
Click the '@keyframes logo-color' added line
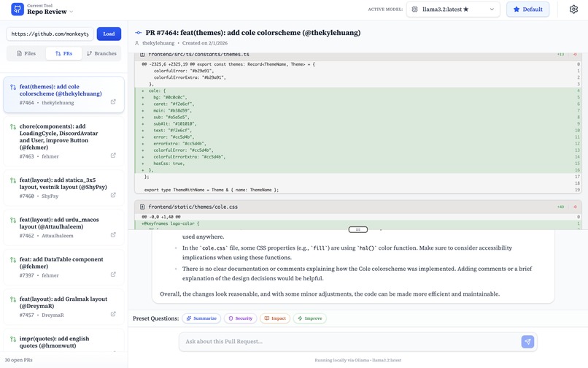(357, 223)
